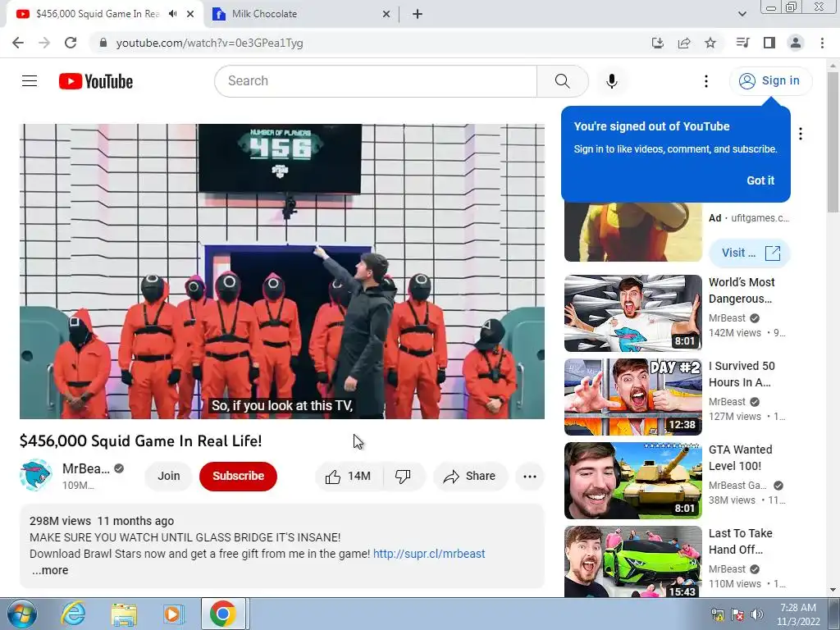Click the video player showing Squid Game

click(x=282, y=271)
